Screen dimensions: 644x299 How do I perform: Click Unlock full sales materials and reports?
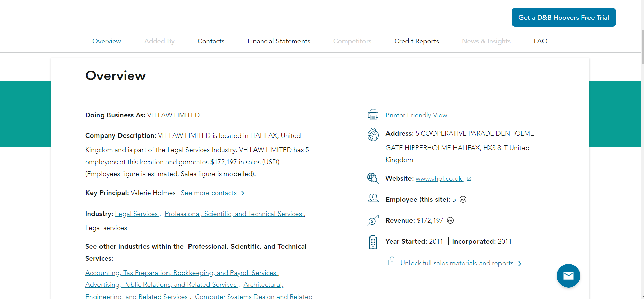click(457, 263)
